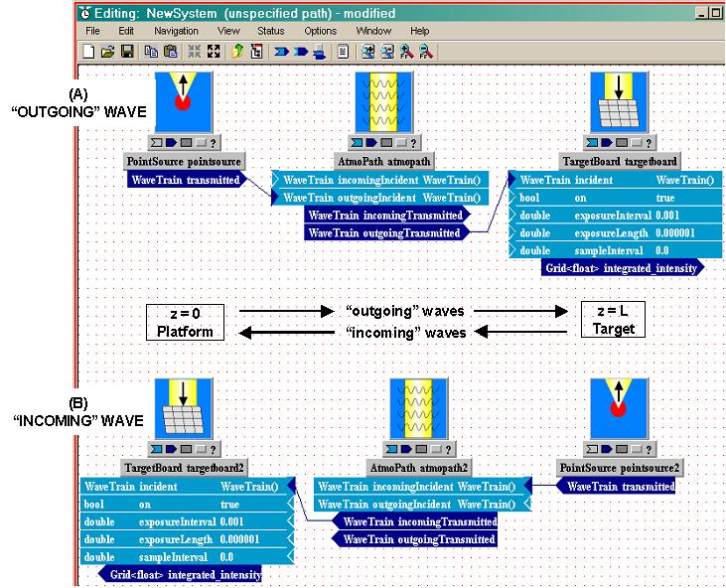Click the red FF zoom-out magnifier
Screen dimensions: 726x588
coord(425,52)
